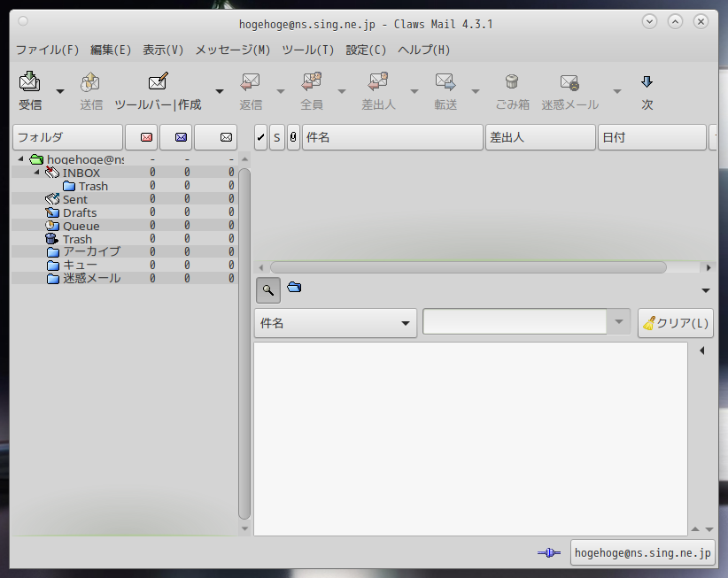Image resolution: width=728 pixels, height=578 pixels.
Task: Sort by 件名 column header
Action: [x=393, y=137]
